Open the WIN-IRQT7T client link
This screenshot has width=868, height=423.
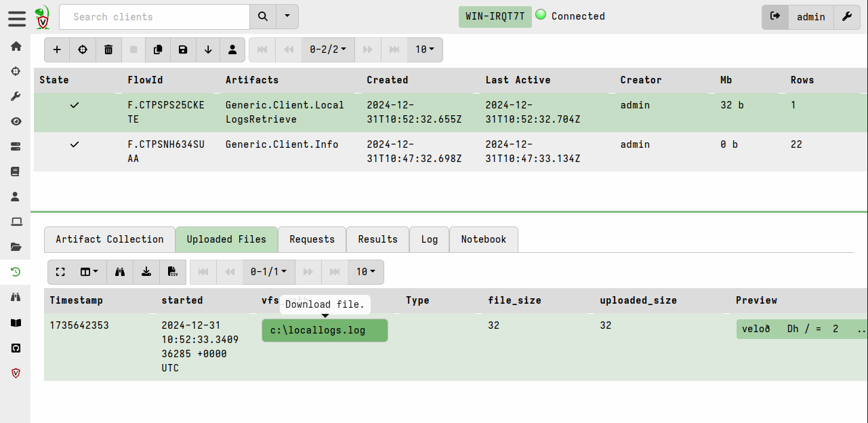tap(495, 16)
